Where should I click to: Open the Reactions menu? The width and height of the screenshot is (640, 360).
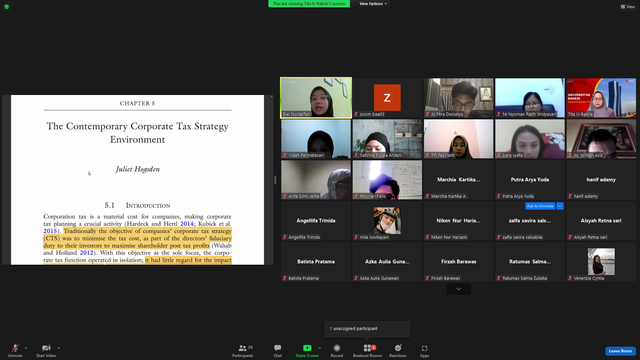coord(398,350)
